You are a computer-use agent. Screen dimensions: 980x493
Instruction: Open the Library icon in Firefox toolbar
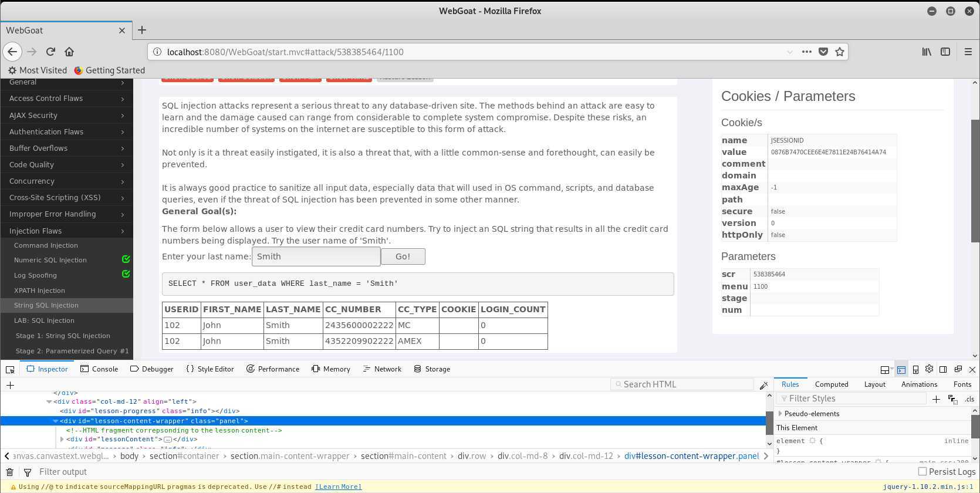pos(927,52)
